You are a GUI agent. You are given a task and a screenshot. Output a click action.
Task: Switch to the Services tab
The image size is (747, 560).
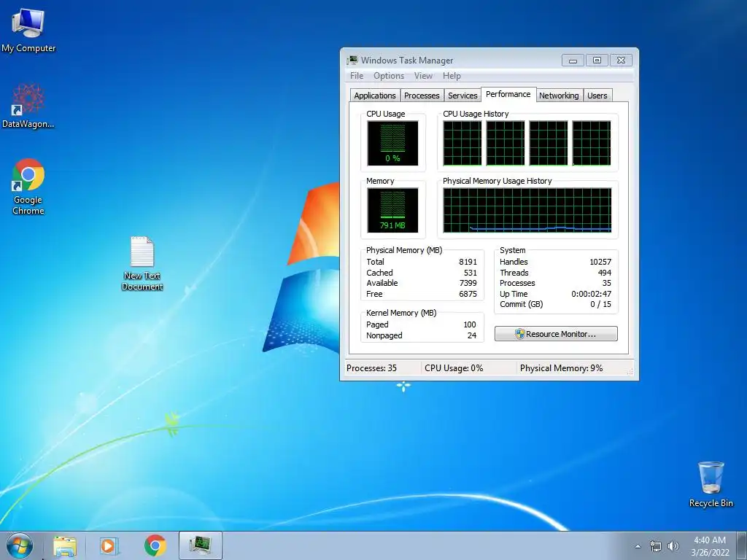[x=462, y=96]
